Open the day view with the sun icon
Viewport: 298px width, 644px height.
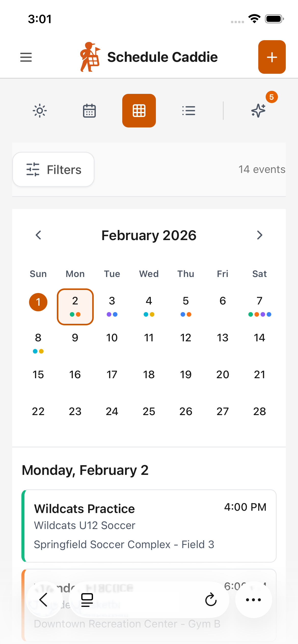(x=39, y=110)
